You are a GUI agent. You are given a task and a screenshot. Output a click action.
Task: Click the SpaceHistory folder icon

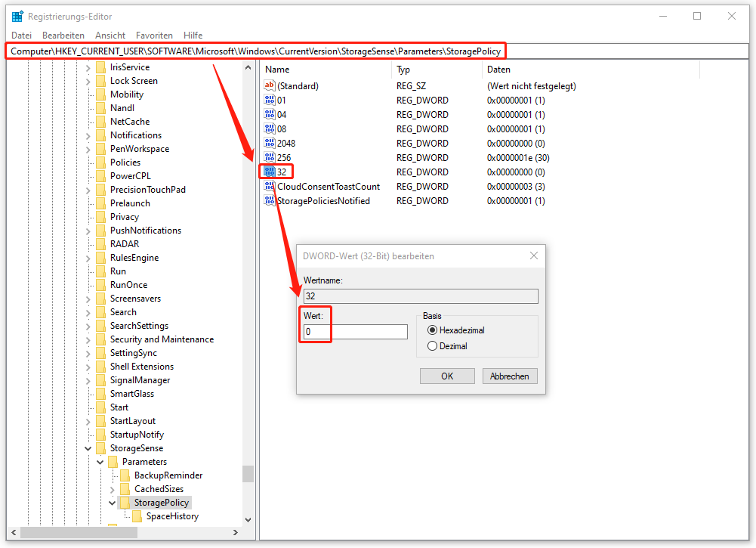137,516
